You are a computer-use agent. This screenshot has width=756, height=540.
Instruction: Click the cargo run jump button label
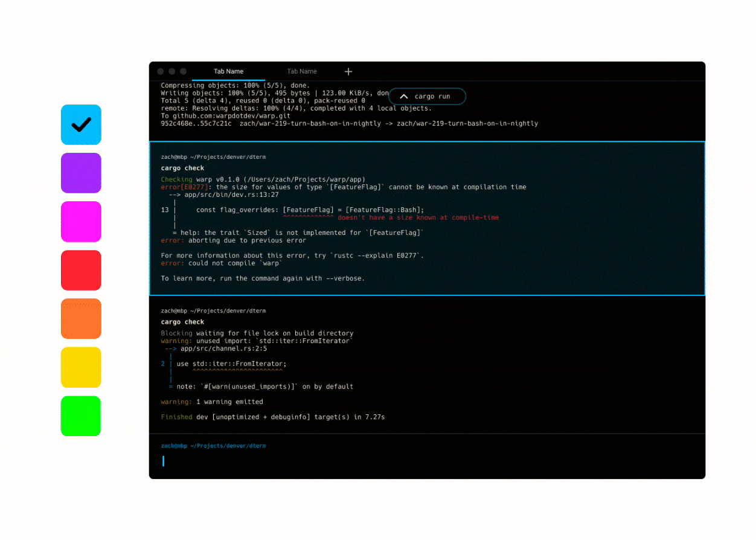tap(432, 97)
